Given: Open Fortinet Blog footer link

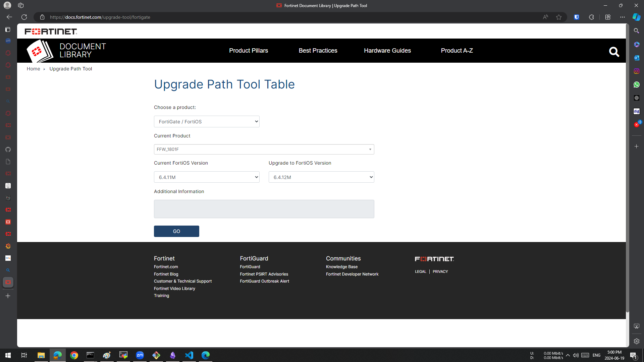Looking at the screenshot, I should (166, 274).
